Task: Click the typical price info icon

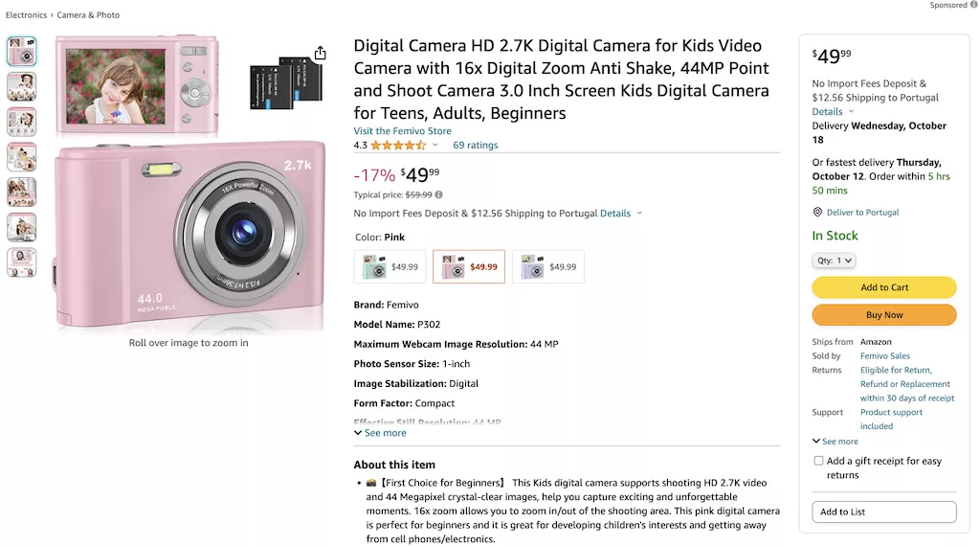Action: pyautogui.click(x=438, y=194)
